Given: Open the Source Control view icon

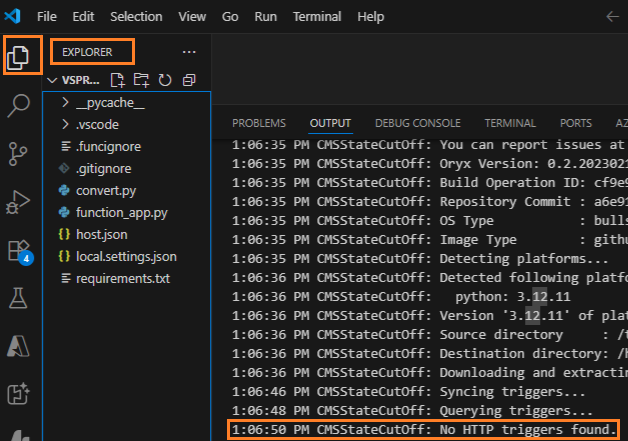Looking at the screenshot, I should 18,154.
